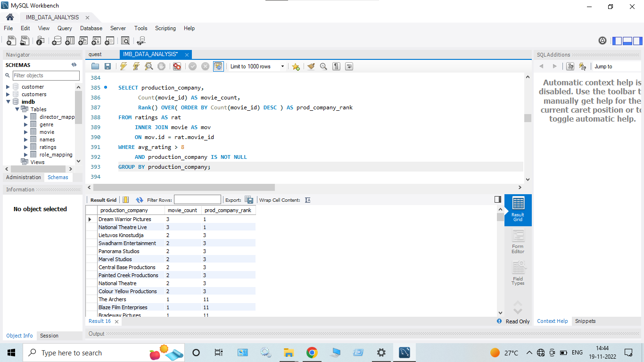Expand the names table
Image resolution: width=644 pixels, height=362 pixels.
26,140
